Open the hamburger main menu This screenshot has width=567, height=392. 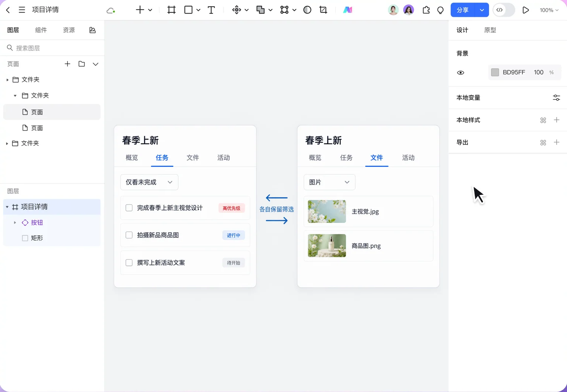[22, 10]
